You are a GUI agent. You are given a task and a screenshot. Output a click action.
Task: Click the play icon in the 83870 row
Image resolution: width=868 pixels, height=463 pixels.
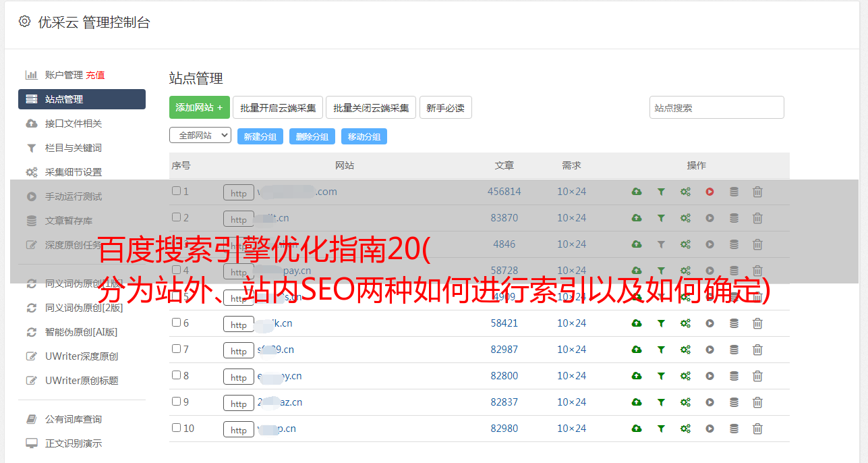click(x=710, y=218)
